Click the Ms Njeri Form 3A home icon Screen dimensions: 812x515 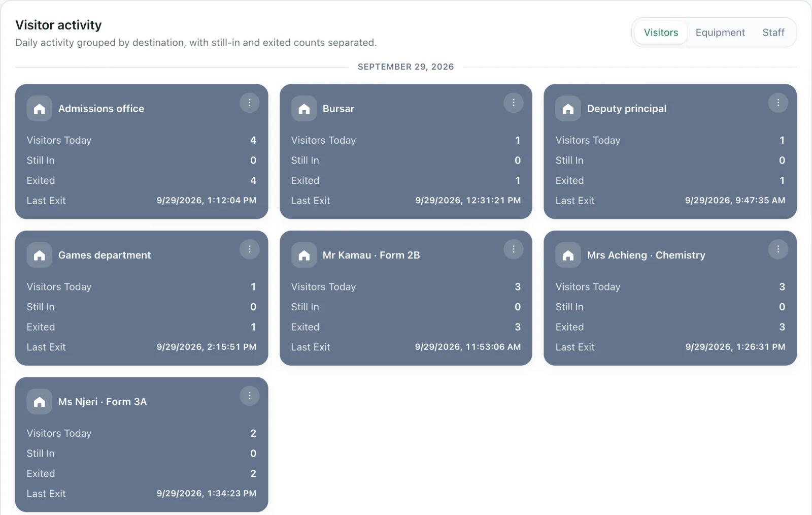40,402
